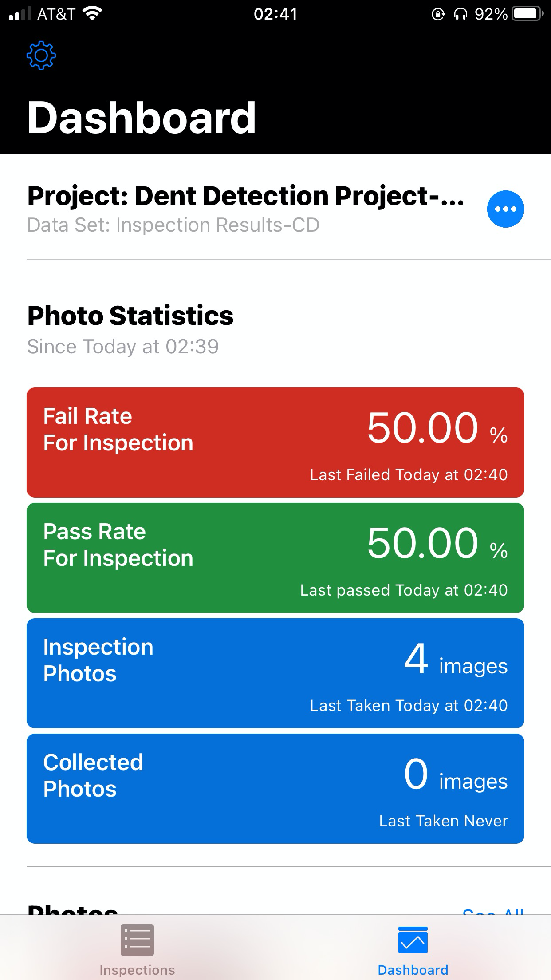
Task: Tap the Inspections list icon
Action: pyautogui.click(x=137, y=940)
